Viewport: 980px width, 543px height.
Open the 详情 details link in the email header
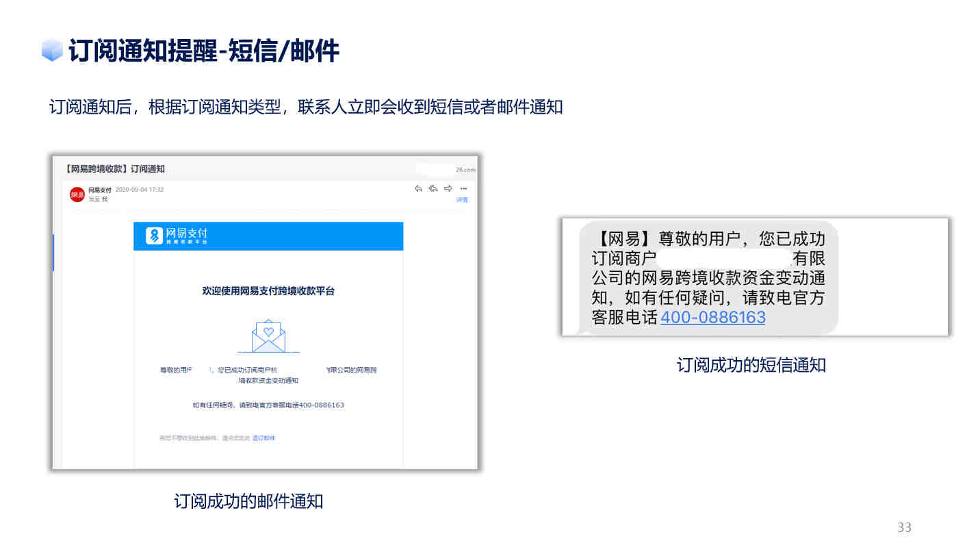tap(462, 200)
